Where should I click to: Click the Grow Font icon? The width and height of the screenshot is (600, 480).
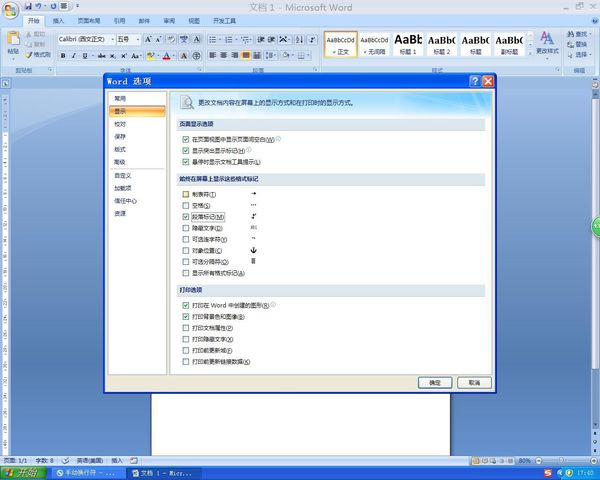(148, 39)
